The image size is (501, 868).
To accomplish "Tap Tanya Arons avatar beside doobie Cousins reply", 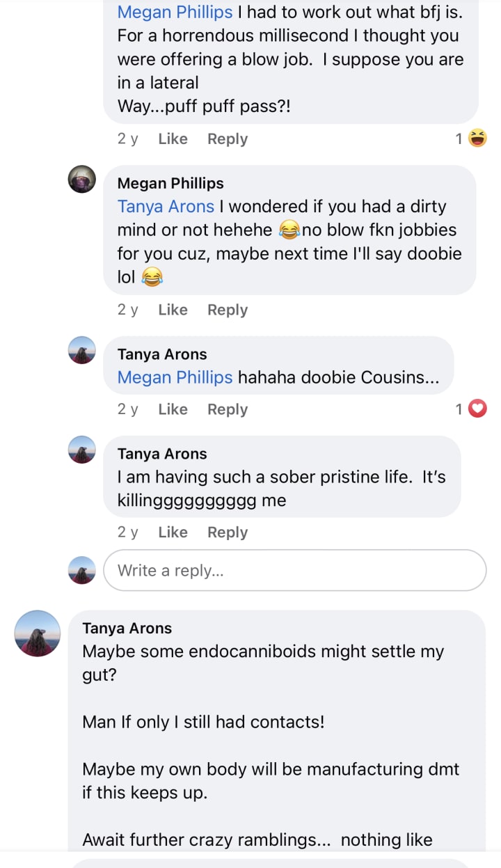I will point(82,350).
